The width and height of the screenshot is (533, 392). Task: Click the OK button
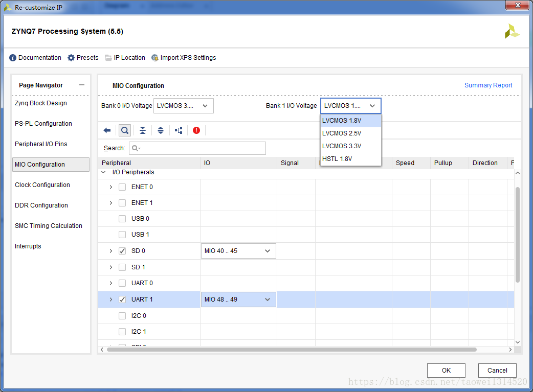click(x=446, y=370)
